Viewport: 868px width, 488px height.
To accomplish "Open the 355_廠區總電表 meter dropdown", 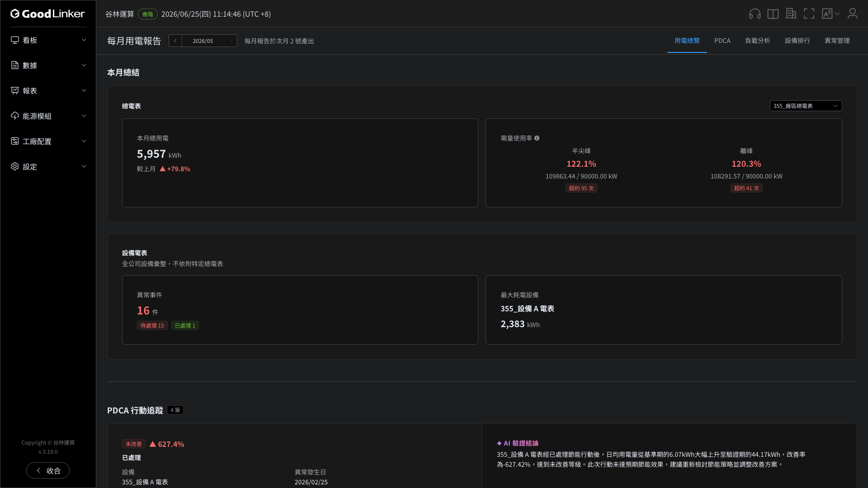I will [x=806, y=106].
